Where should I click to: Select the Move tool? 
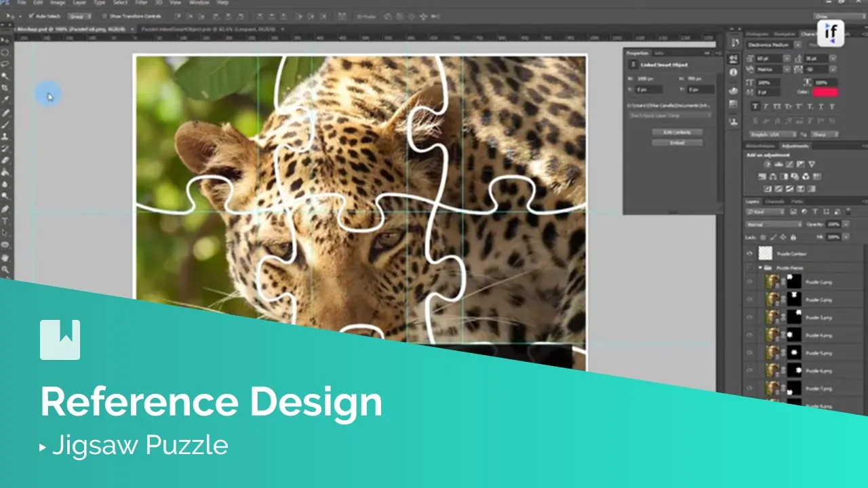point(5,40)
